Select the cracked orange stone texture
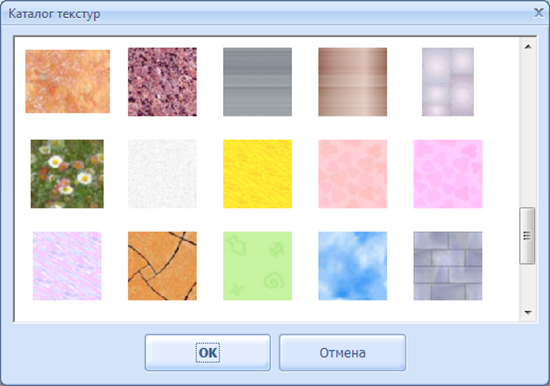Image resolution: width=550 pixels, height=386 pixels. tap(162, 266)
